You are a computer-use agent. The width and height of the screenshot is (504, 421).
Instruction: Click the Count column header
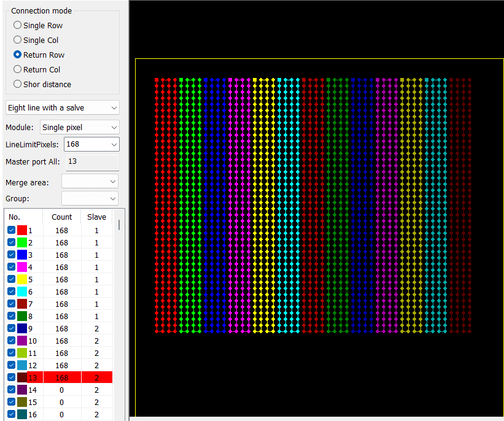click(61, 217)
